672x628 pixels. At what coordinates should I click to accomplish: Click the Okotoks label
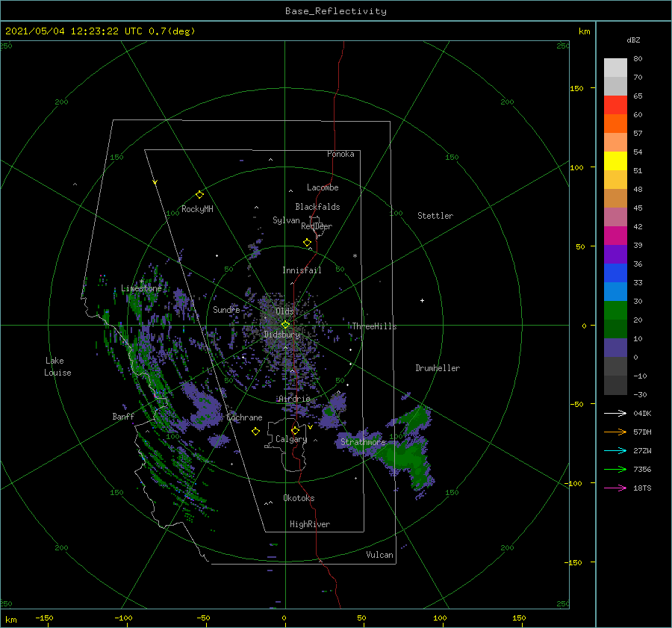[299, 498]
